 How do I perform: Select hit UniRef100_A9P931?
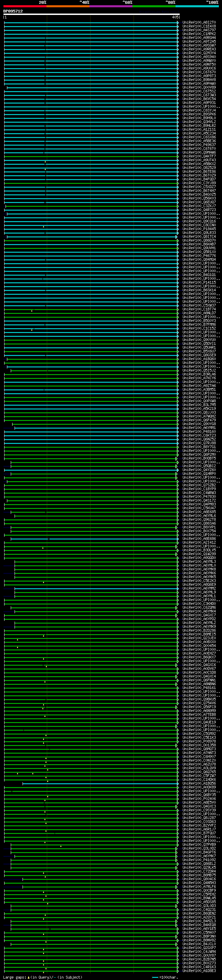click(199, 103)
